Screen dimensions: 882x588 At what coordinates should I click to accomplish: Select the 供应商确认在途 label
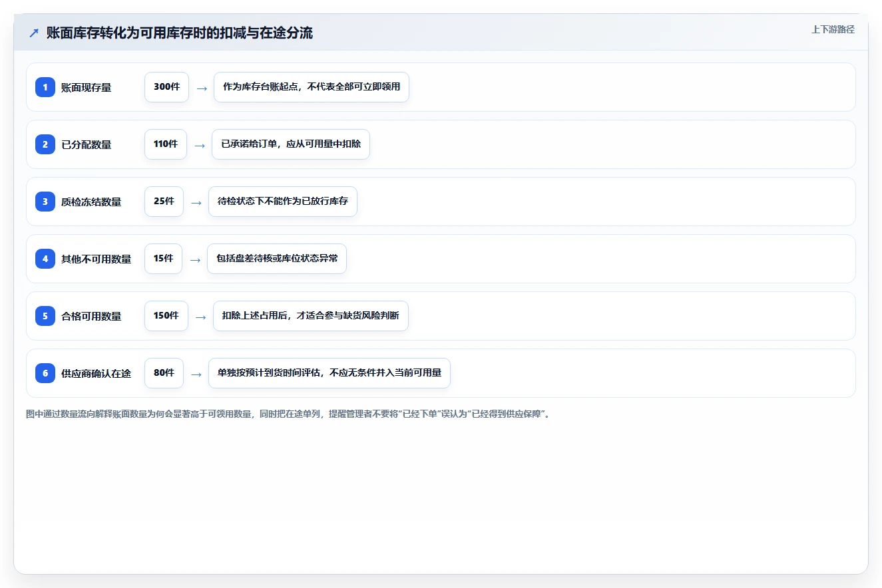(97, 373)
